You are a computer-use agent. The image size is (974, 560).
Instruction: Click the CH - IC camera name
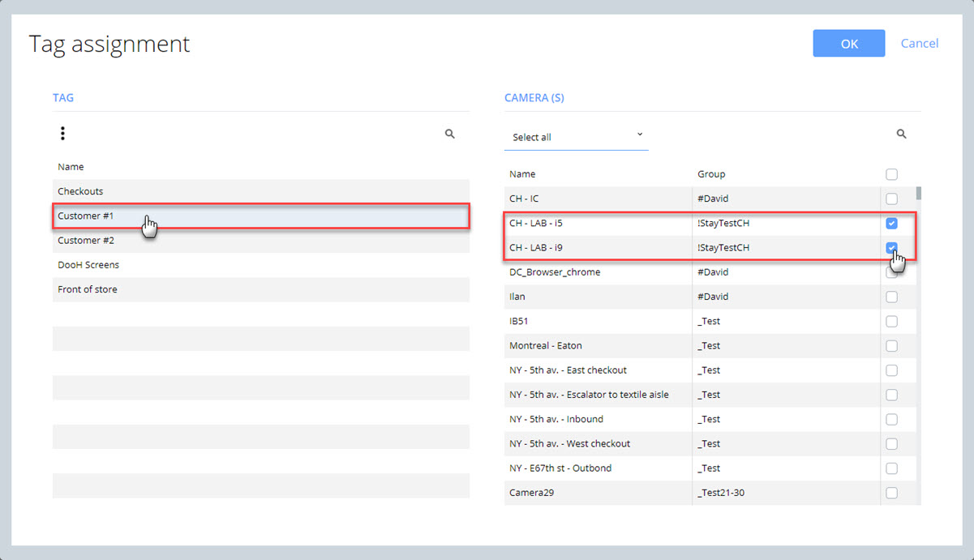tap(524, 199)
